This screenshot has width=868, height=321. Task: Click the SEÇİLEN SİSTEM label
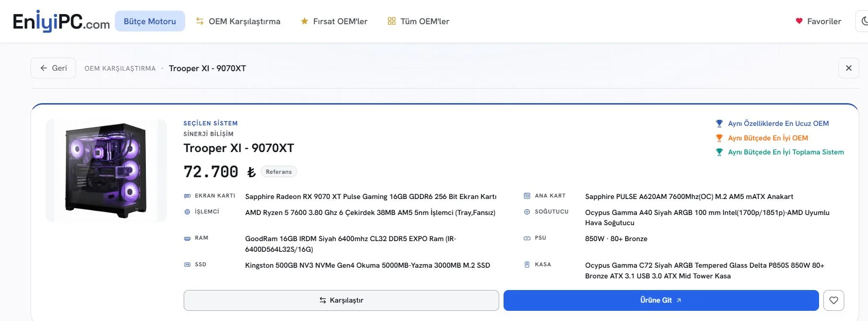[x=210, y=123]
